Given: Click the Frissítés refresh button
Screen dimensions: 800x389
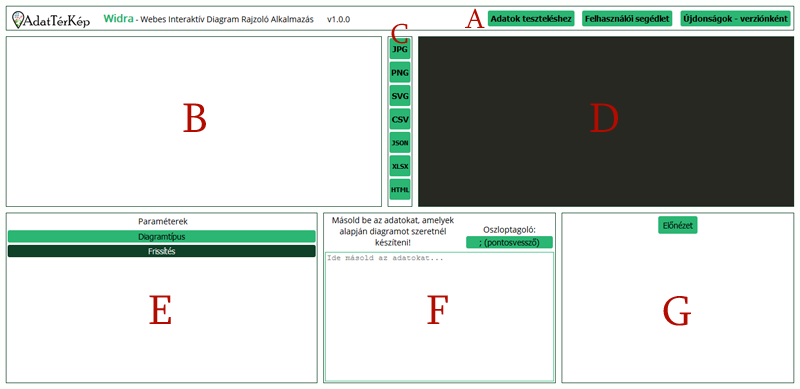Looking at the screenshot, I should (162, 251).
